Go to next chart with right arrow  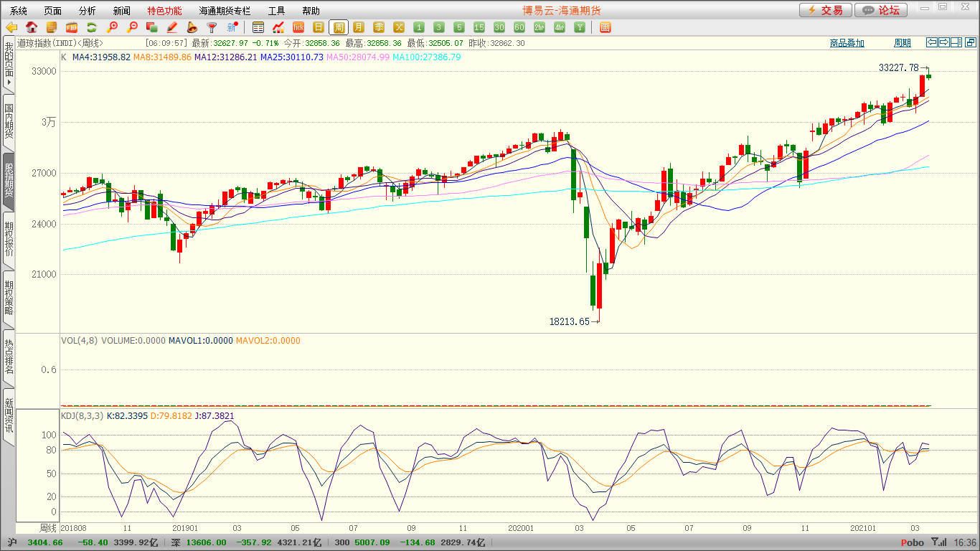coord(943,42)
